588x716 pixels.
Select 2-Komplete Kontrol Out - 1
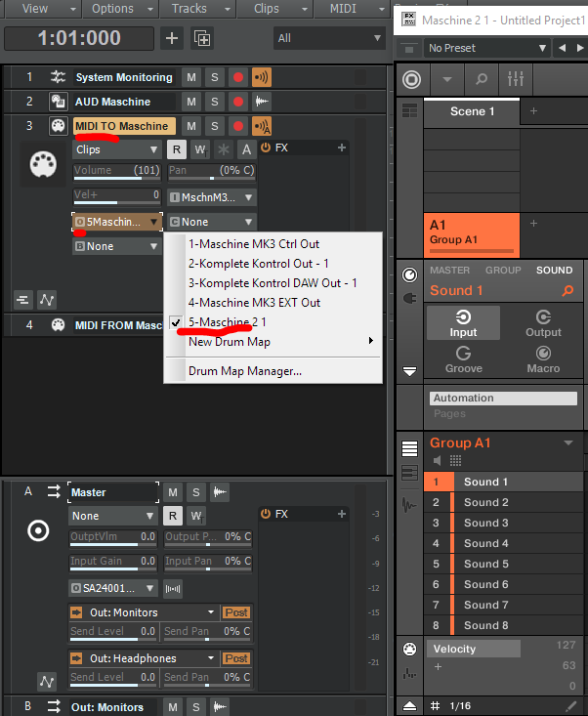pyautogui.click(x=273, y=264)
